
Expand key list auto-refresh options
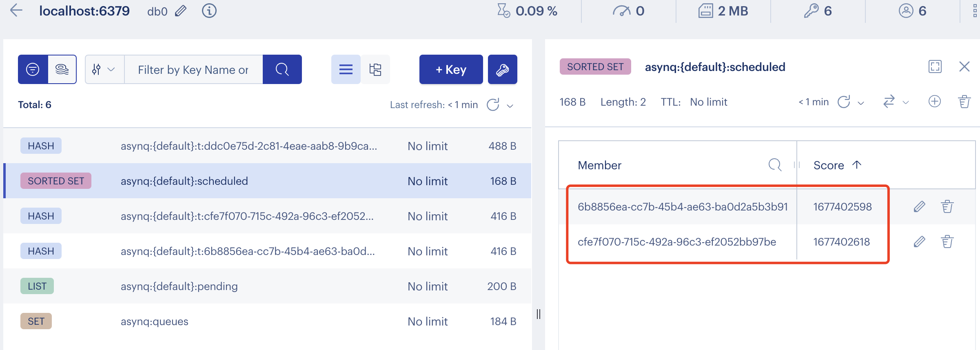[x=510, y=106]
